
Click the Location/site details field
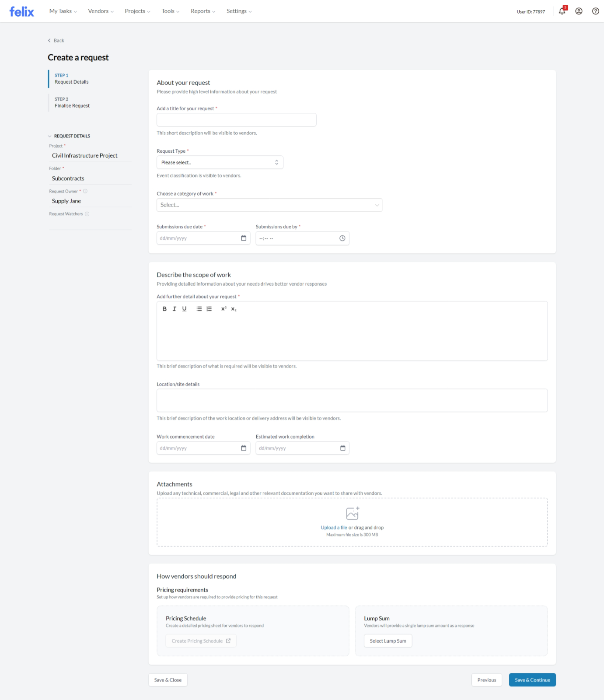352,400
